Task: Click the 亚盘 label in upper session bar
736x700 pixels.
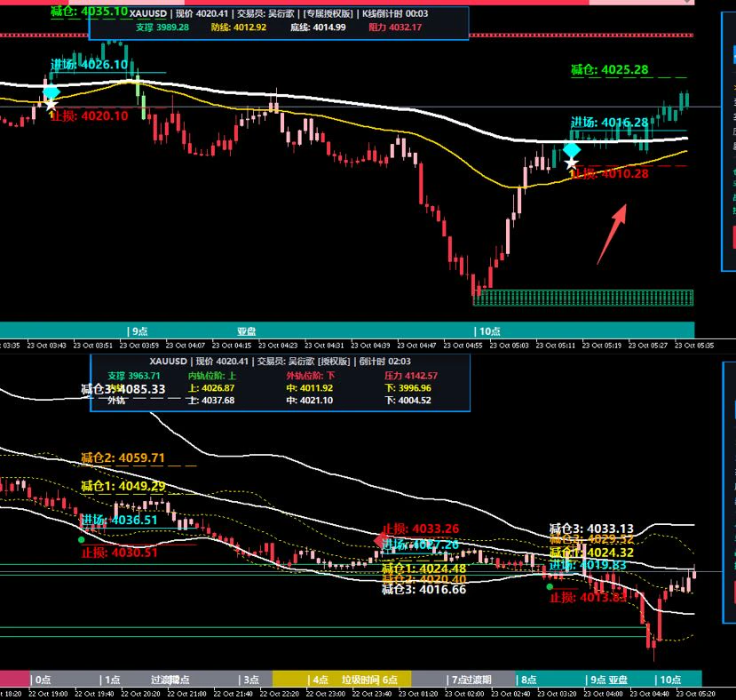Action: [247, 331]
